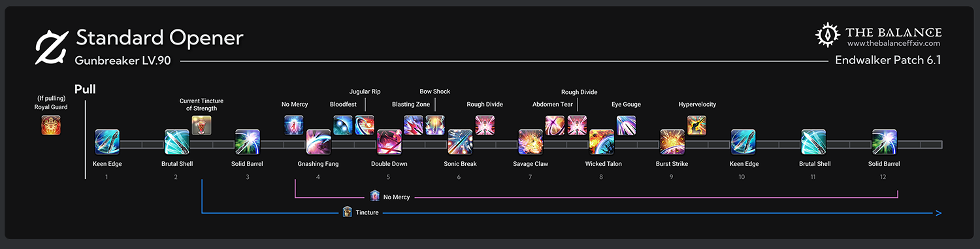This screenshot has height=249, width=980.
Task: Select the Tincture of Strength potion icon
Action: (x=201, y=125)
